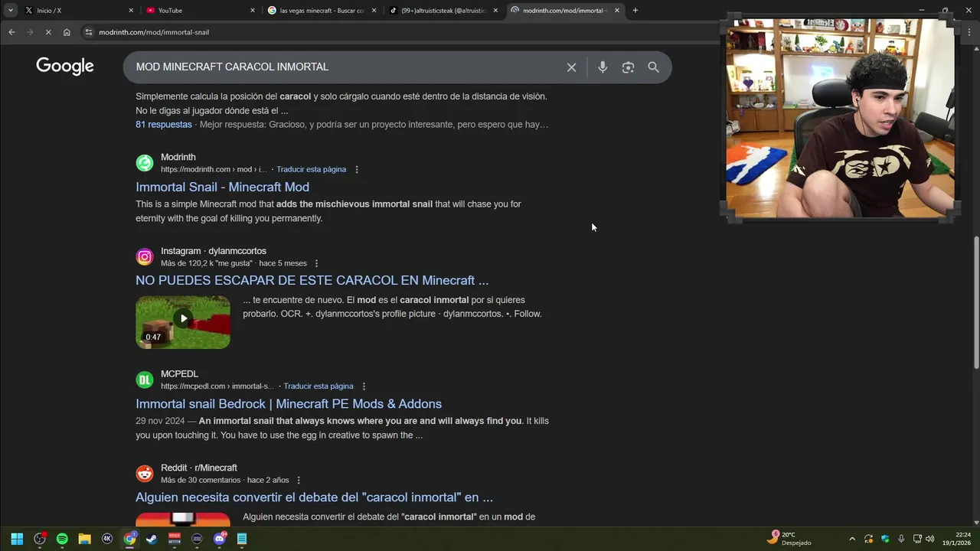
Task: Open NO PUEDES ESCAPAR DE ESTE CARACOL result
Action: click(x=312, y=280)
